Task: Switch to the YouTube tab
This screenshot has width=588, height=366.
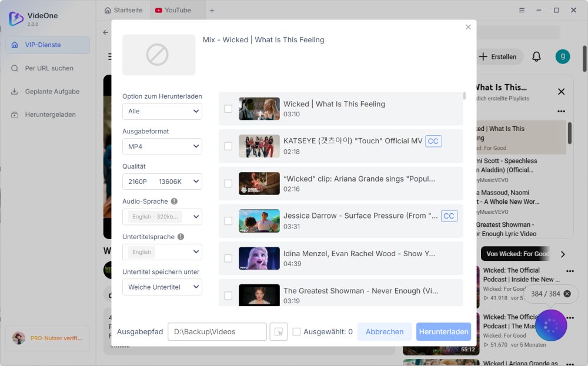Action: pyautogui.click(x=178, y=11)
